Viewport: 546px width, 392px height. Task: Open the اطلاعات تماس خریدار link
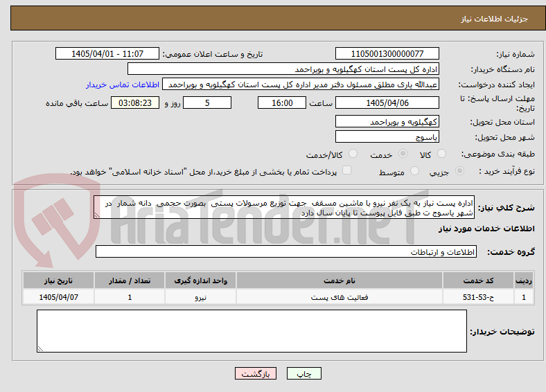(x=123, y=84)
